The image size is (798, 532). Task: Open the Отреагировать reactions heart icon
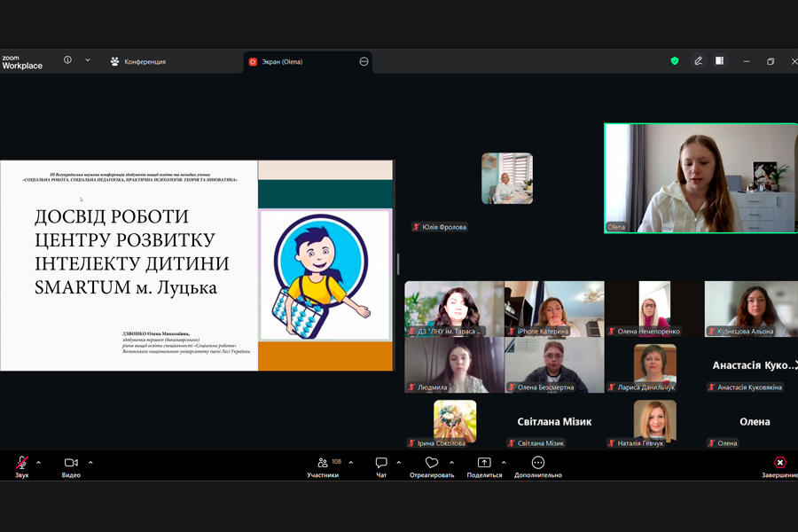[432, 462]
